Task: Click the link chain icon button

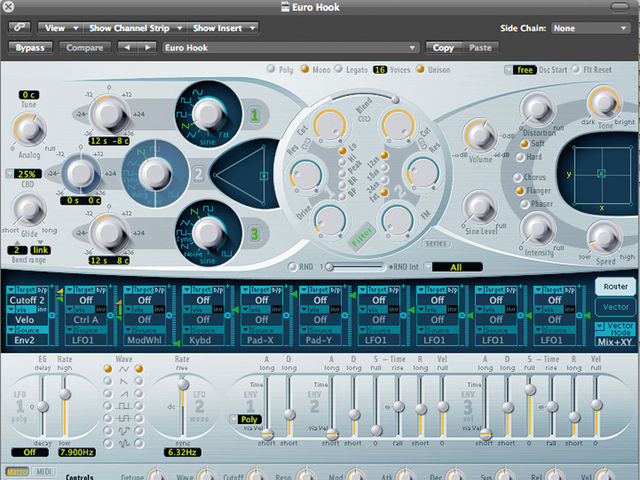Action: [x=19, y=28]
